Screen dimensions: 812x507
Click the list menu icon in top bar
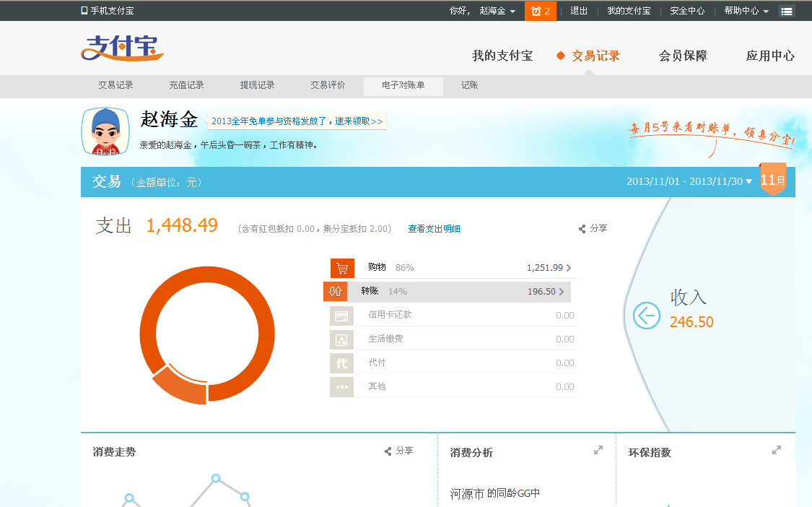786,11
